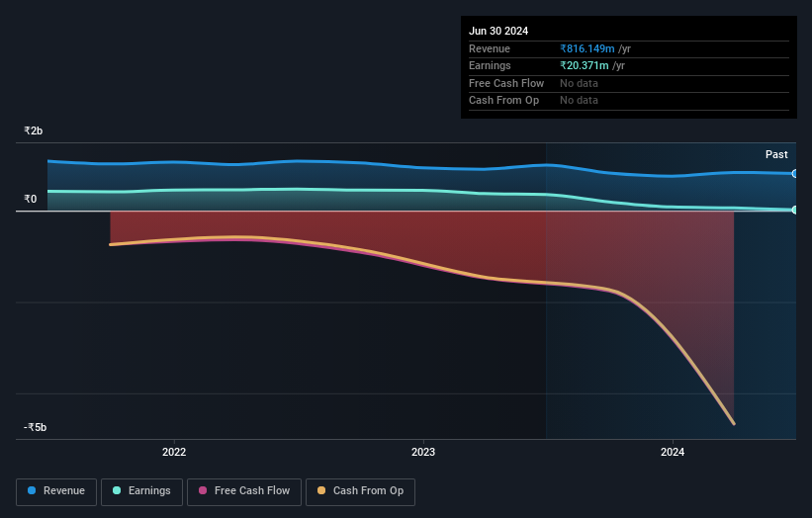Click the Earnings data point at chart end
This screenshot has width=812, height=518.
click(x=795, y=210)
